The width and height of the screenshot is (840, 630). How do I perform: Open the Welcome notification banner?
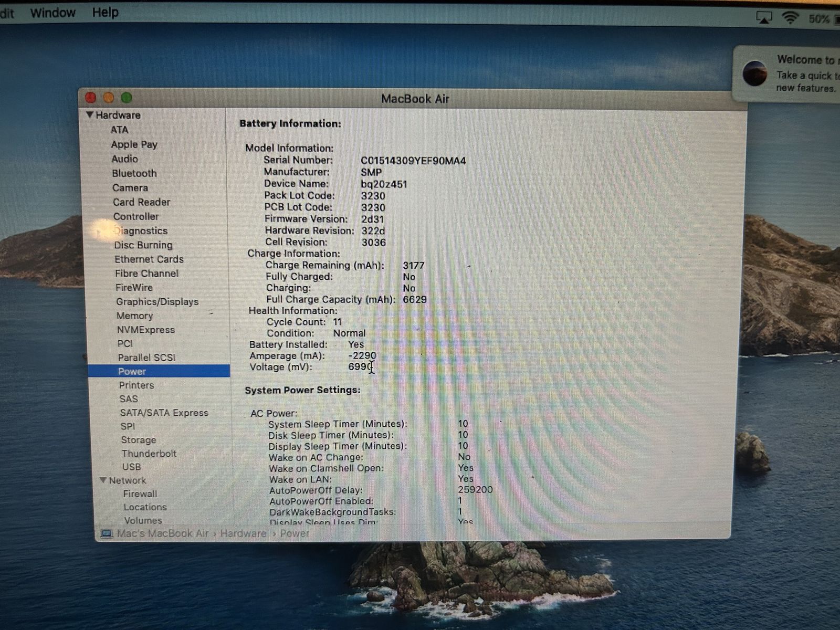pyautogui.click(x=786, y=73)
